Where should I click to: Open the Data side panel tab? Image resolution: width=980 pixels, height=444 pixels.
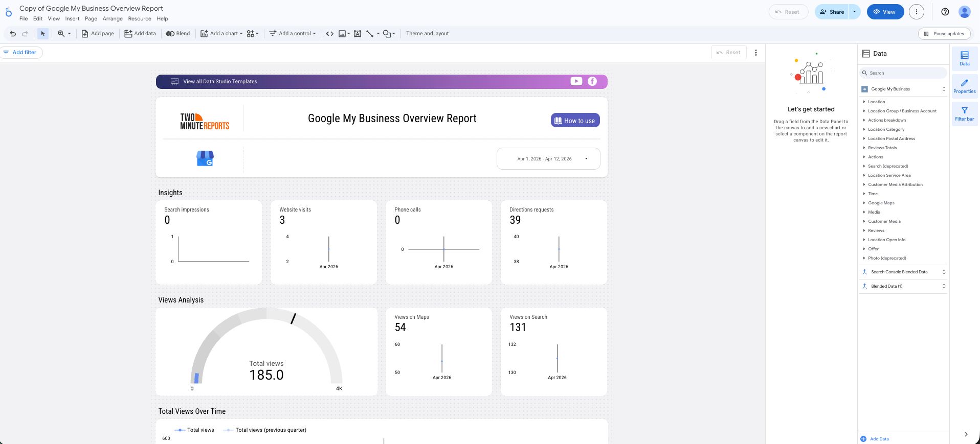pos(965,58)
